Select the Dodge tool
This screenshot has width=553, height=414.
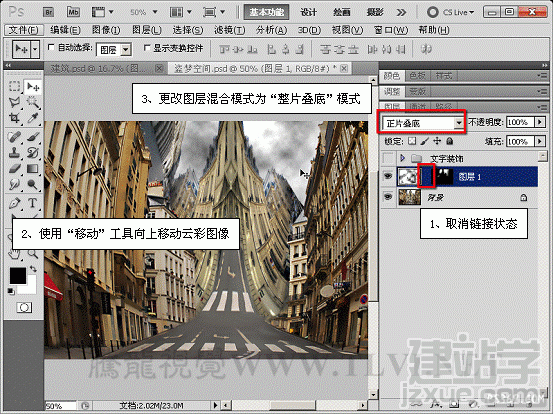point(33,184)
